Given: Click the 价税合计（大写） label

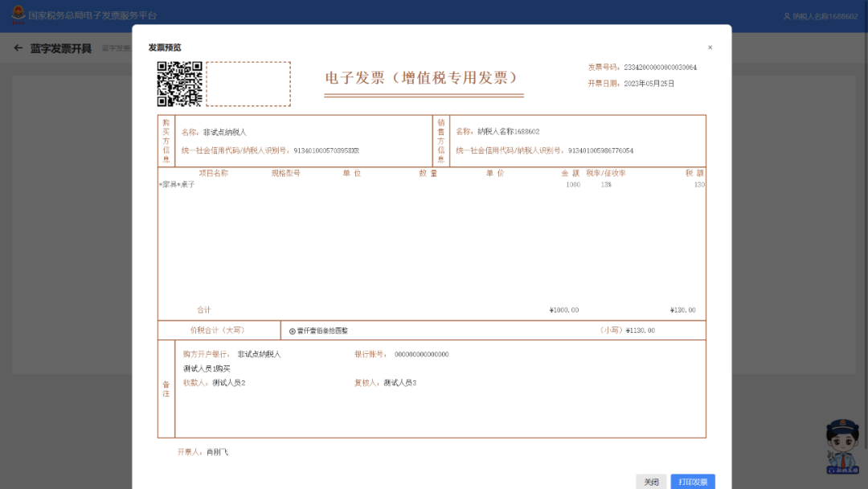Looking at the screenshot, I should point(218,331).
